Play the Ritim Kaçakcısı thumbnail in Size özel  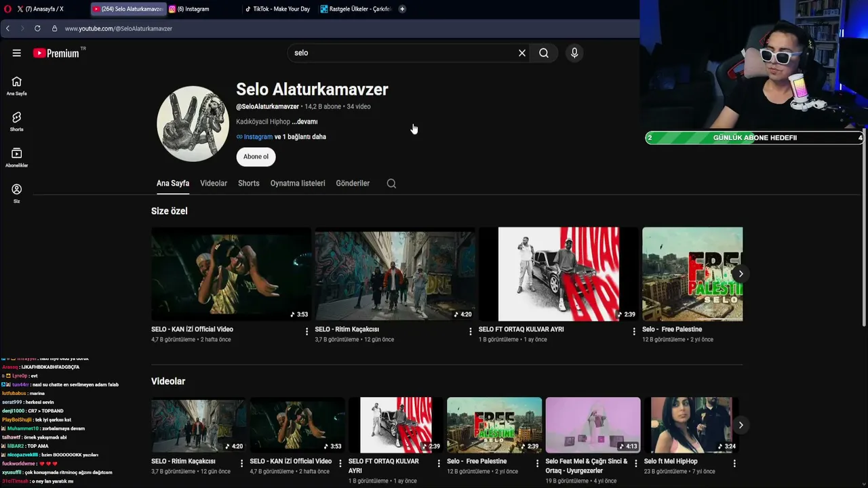tap(395, 274)
